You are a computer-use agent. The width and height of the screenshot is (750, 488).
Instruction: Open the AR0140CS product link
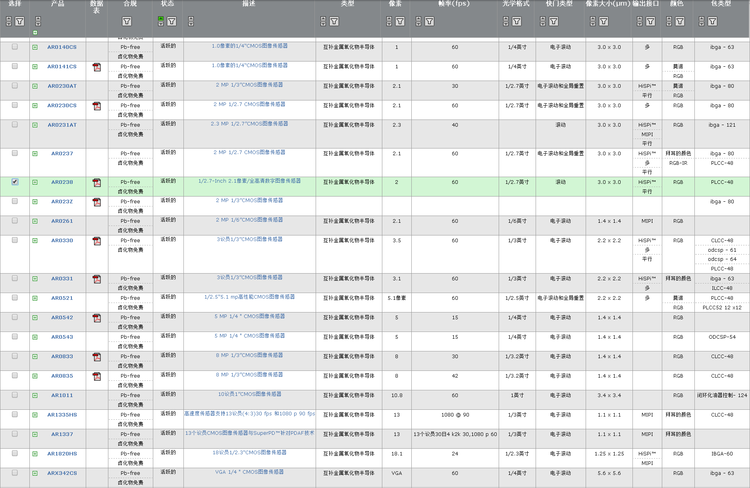pos(62,47)
